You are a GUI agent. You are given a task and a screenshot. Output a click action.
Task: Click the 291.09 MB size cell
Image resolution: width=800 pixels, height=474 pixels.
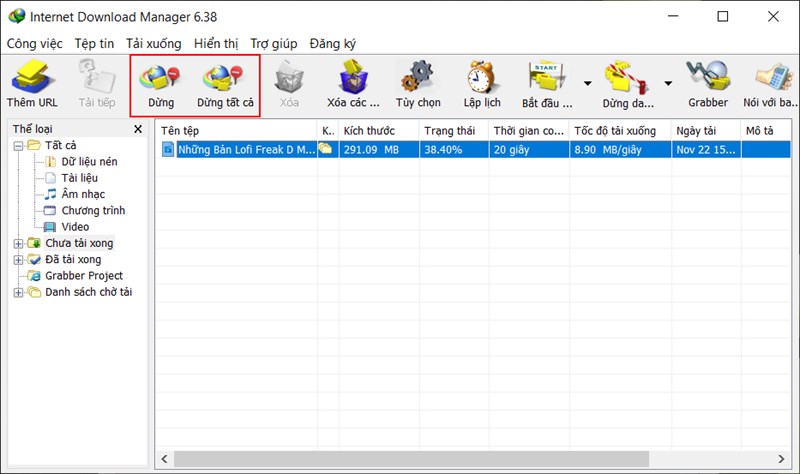(x=379, y=149)
